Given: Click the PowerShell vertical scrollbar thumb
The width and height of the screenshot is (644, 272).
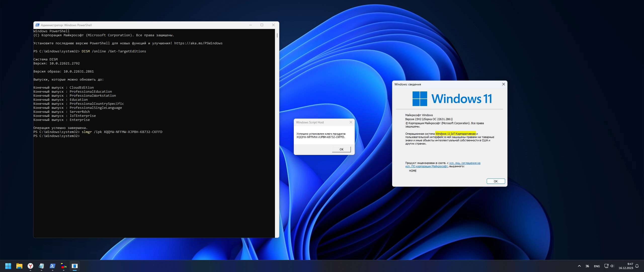Looking at the screenshot, I should click(277, 35).
